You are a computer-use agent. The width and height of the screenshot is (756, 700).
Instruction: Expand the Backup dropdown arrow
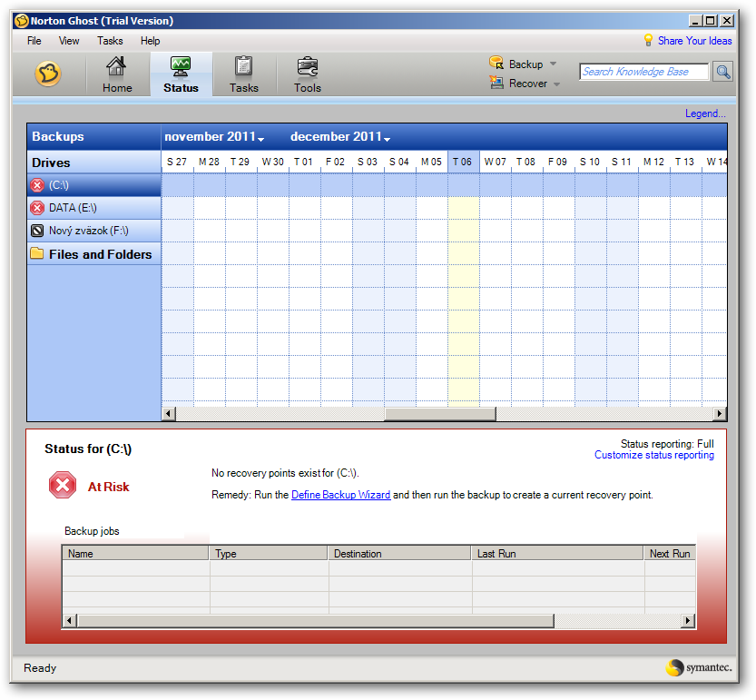pos(553,64)
